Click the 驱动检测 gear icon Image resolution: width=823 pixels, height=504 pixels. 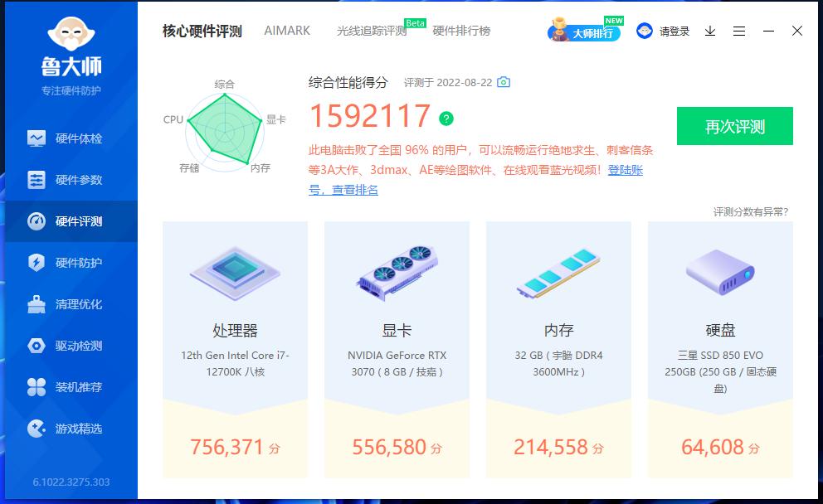37,346
